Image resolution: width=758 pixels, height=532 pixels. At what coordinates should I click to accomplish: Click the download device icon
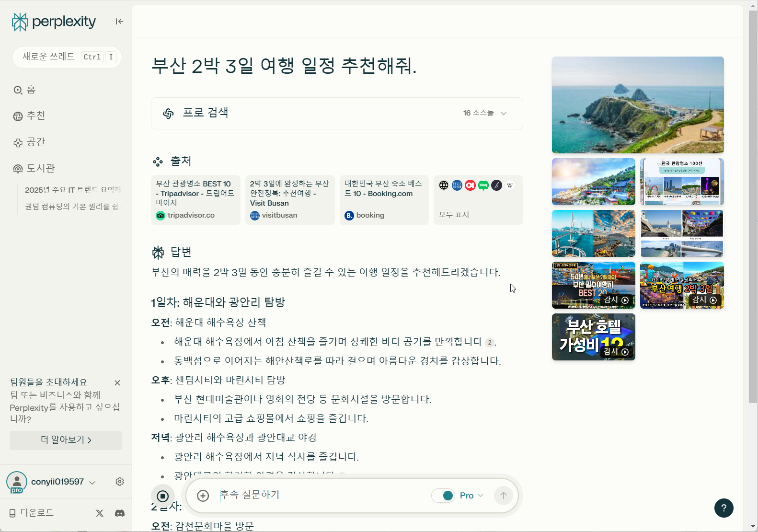pyautogui.click(x=12, y=513)
